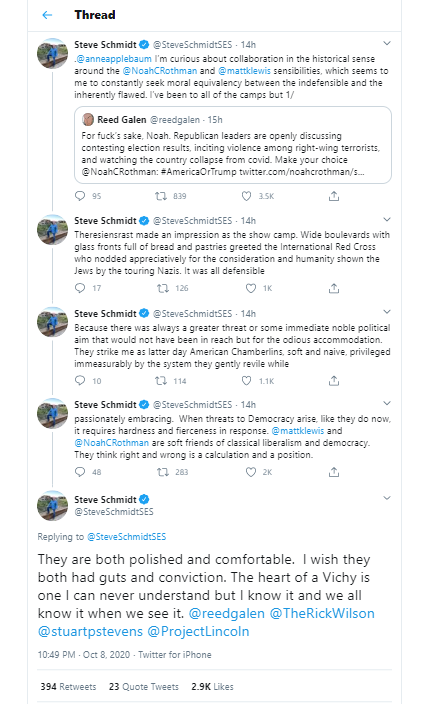Open Steve Schmidt's avatar on the final tweet
The width and height of the screenshot is (421, 704).
(x=52, y=505)
